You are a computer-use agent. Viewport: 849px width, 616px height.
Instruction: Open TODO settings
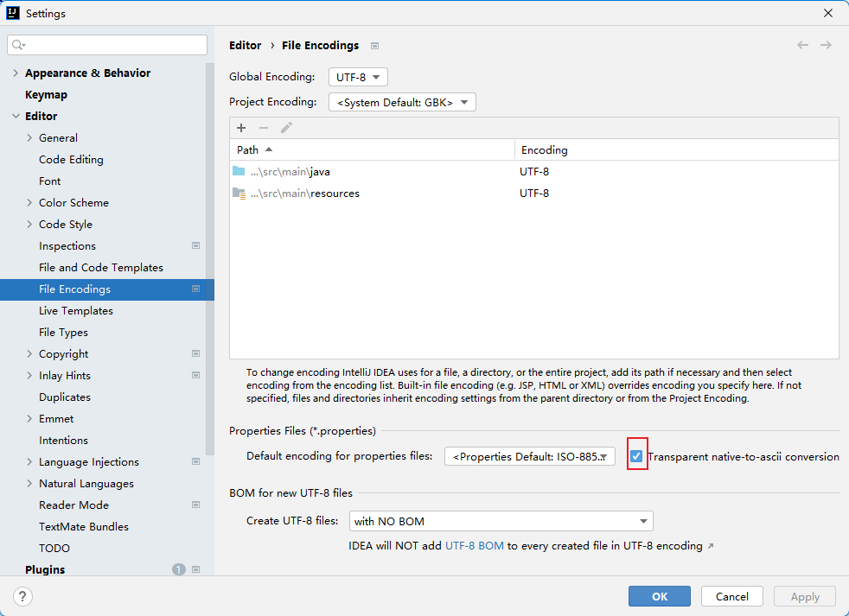(54, 549)
